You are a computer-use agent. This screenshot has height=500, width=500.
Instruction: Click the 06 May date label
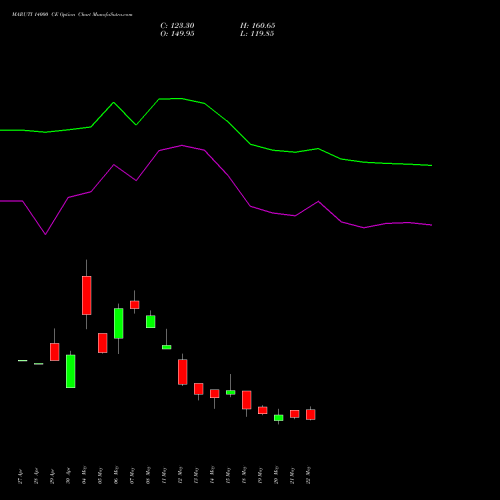click(116, 475)
